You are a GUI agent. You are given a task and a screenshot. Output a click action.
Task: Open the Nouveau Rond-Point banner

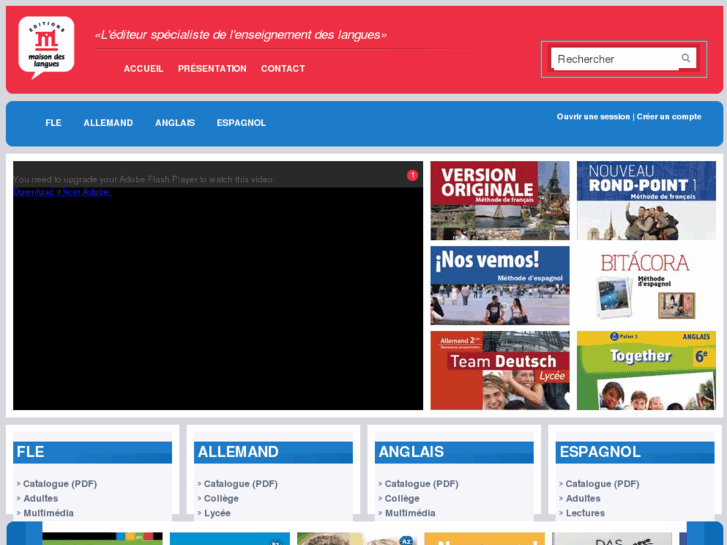point(646,200)
